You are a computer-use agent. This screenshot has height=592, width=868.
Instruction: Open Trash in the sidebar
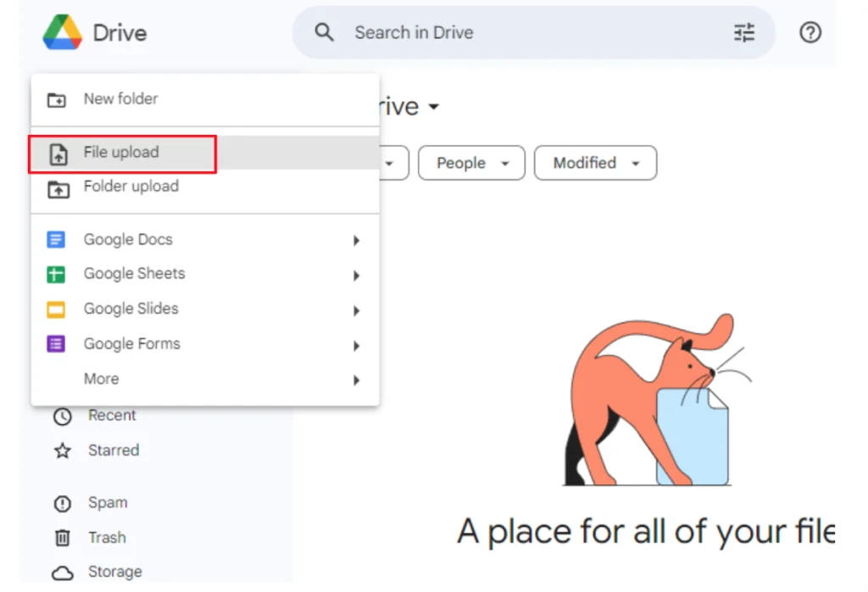tap(108, 538)
